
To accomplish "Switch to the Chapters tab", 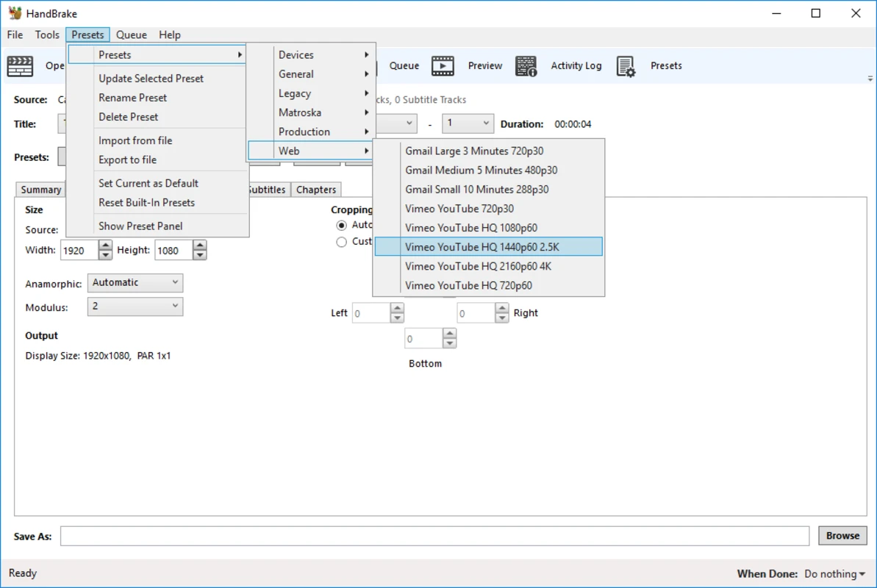I will click(316, 190).
